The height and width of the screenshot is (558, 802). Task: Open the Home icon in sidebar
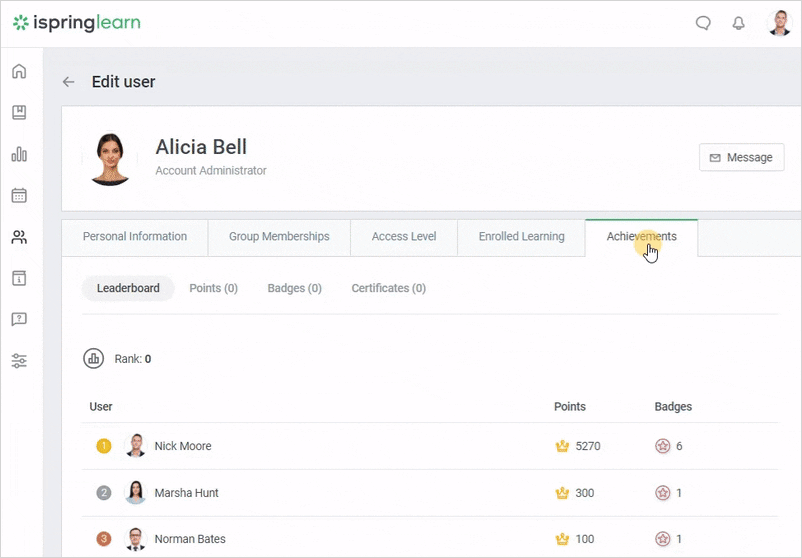[x=19, y=72]
